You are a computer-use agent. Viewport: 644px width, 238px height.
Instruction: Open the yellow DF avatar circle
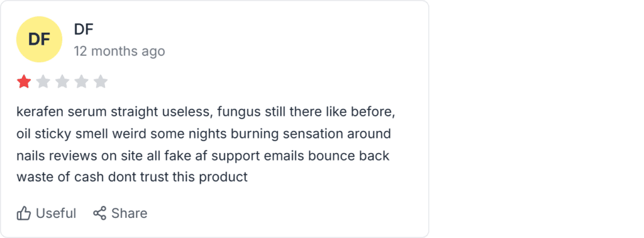[39, 40]
